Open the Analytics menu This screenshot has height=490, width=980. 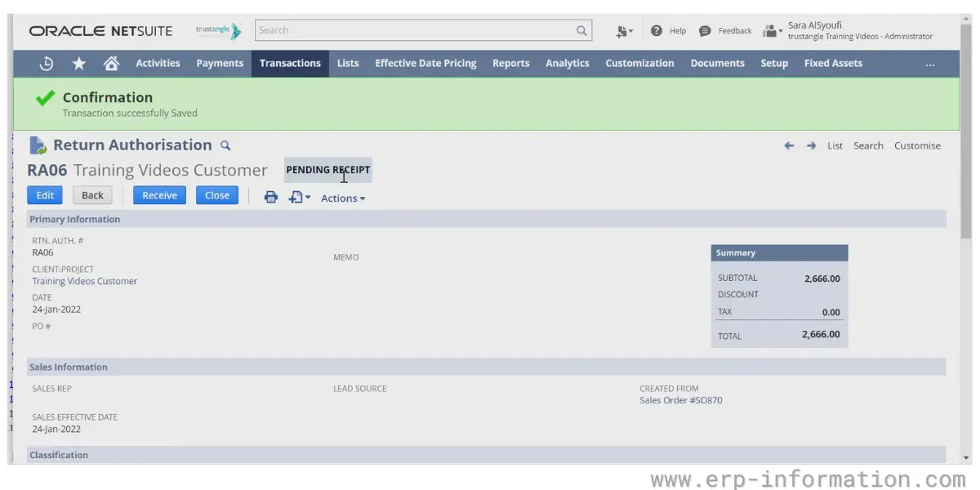tap(568, 64)
